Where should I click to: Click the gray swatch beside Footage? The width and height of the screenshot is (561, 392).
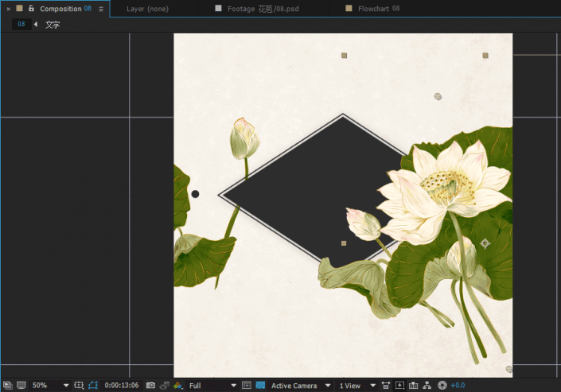[218, 8]
